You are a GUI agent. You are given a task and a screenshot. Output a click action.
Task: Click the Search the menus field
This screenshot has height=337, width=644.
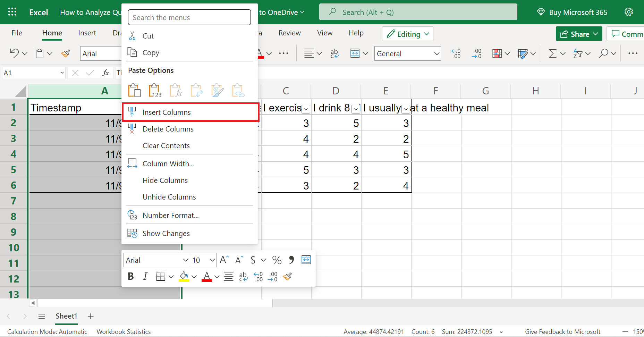coord(189,17)
